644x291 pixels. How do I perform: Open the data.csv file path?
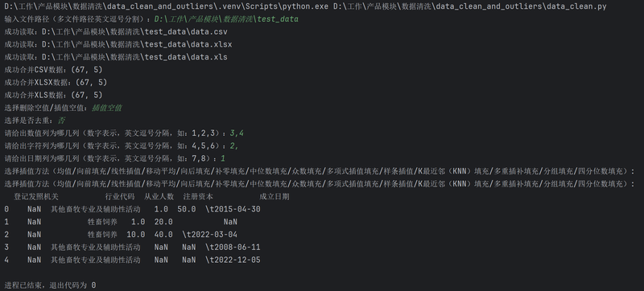134,32
